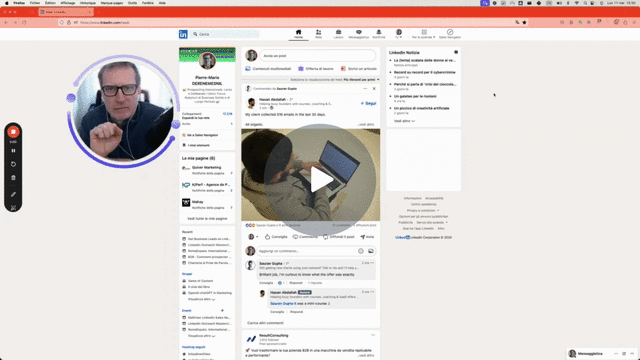Dismiss Hasan Abdallah's post with the X
The height and width of the screenshot is (360, 640).
pyautogui.click(x=374, y=89)
